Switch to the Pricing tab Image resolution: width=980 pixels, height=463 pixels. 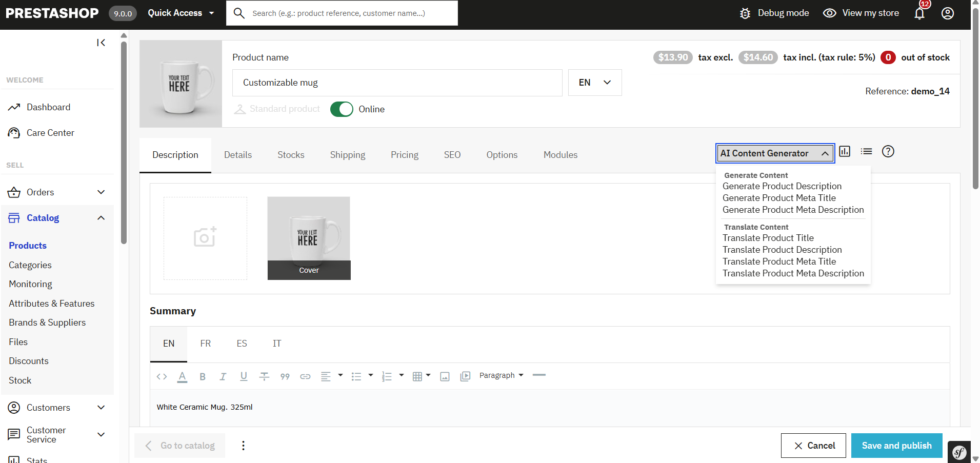405,155
